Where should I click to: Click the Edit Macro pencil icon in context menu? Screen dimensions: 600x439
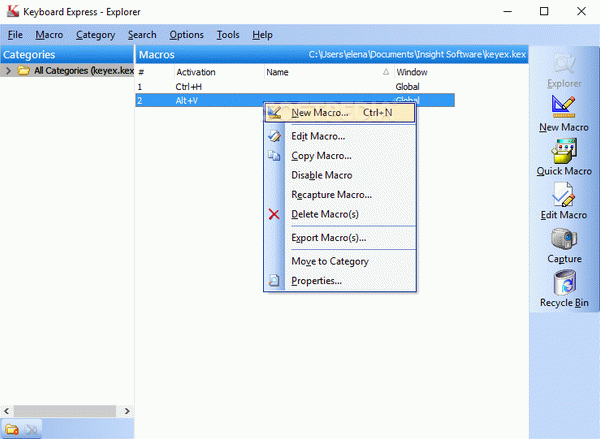pyautogui.click(x=274, y=136)
